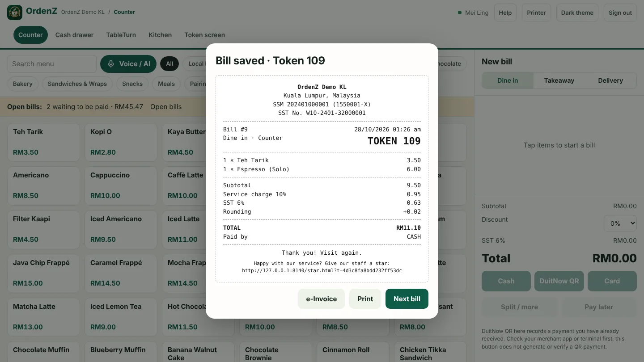644x362 pixels.
Task: Click the Search menu field
Action: [52, 64]
